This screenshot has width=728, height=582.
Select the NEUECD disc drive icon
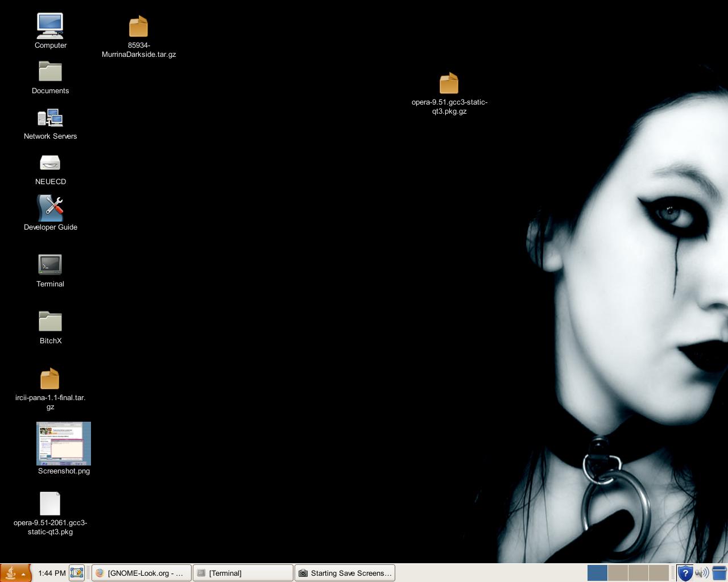[50, 163]
